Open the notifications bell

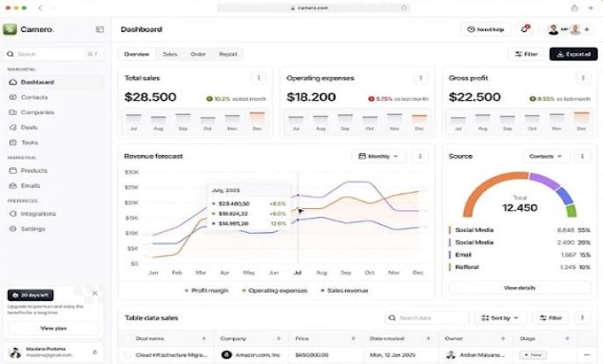coord(525,29)
